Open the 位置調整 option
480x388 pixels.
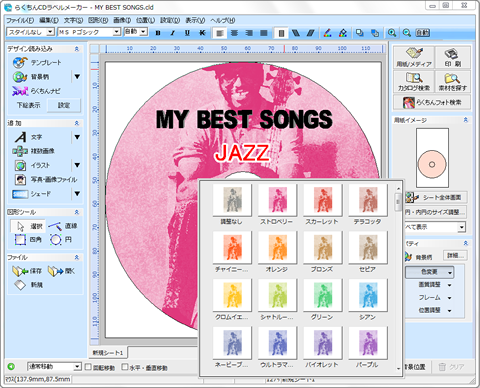point(434,310)
